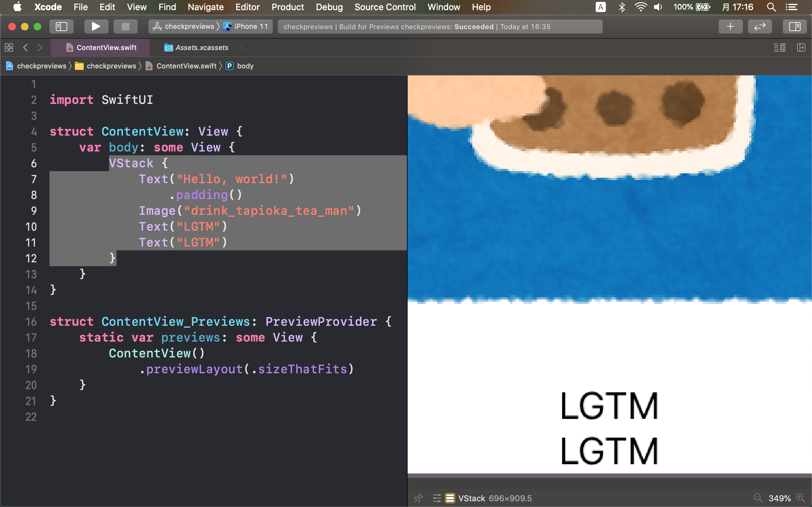This screenshot has height=507, width=812.
Task: Open the adjust editor options icon
Action: coord(779,48)
